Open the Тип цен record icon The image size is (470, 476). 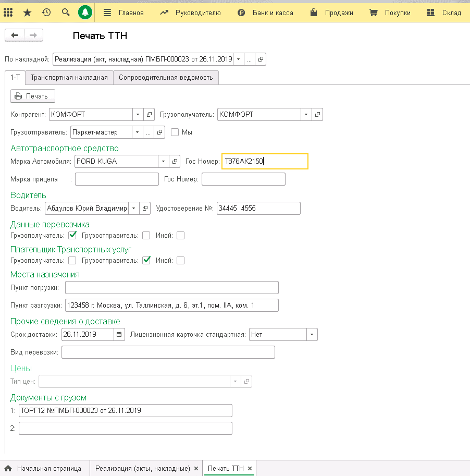tap(246, 381)
